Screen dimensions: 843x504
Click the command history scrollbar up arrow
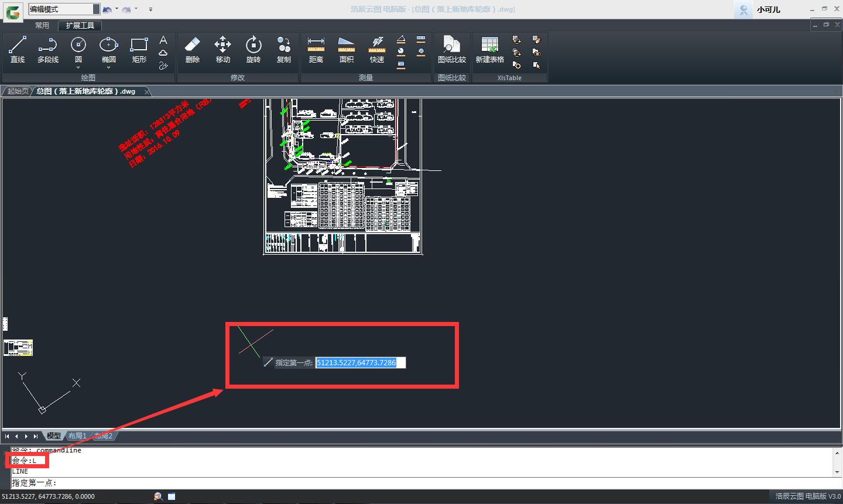point(837,452)
